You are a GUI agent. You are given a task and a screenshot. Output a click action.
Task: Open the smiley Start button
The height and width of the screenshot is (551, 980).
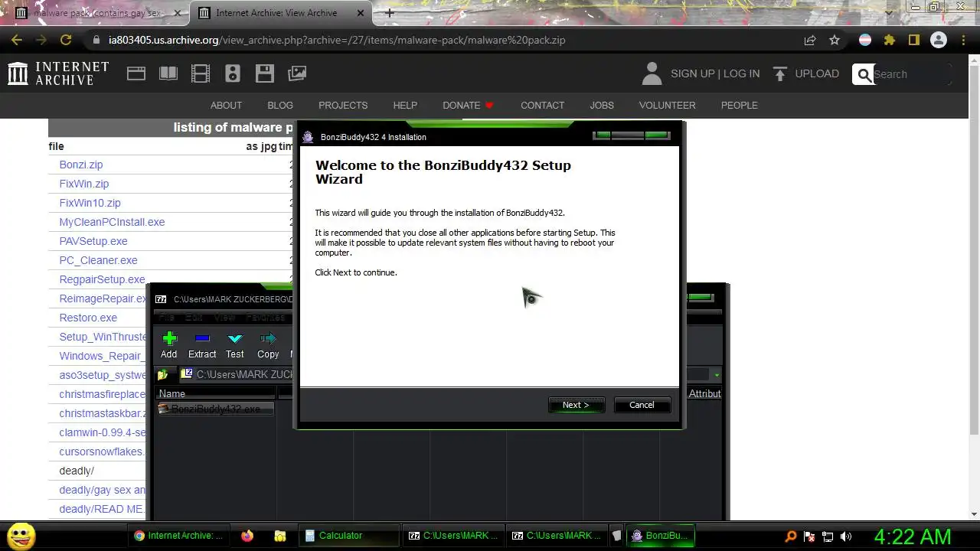click(21, 536)
